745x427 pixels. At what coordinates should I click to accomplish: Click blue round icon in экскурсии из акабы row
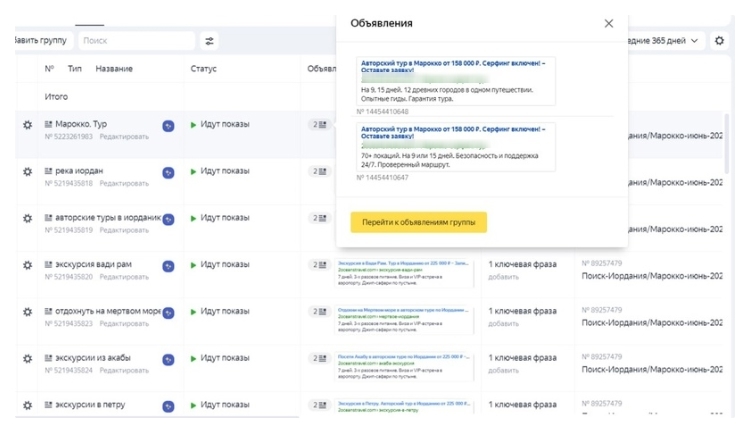point(168,360)
